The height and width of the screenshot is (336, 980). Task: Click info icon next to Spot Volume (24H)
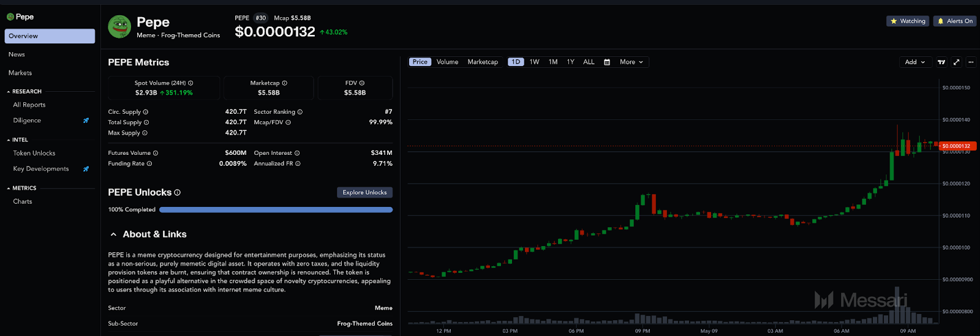[x=190, y=83]
